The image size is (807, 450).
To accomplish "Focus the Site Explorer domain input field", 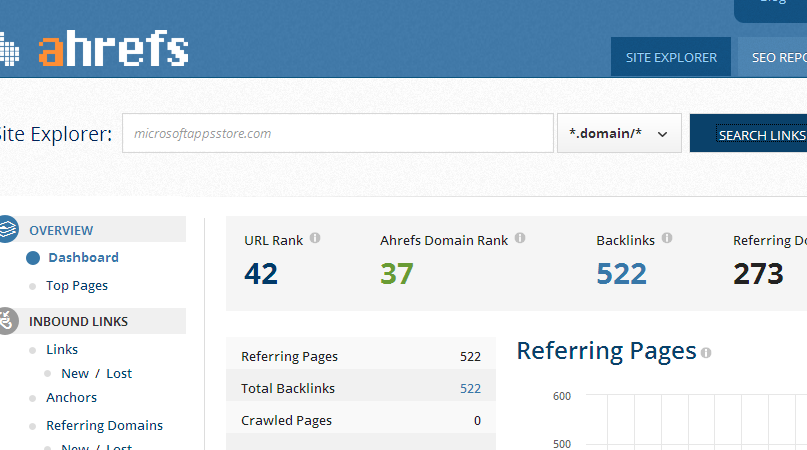I will 338,133.
